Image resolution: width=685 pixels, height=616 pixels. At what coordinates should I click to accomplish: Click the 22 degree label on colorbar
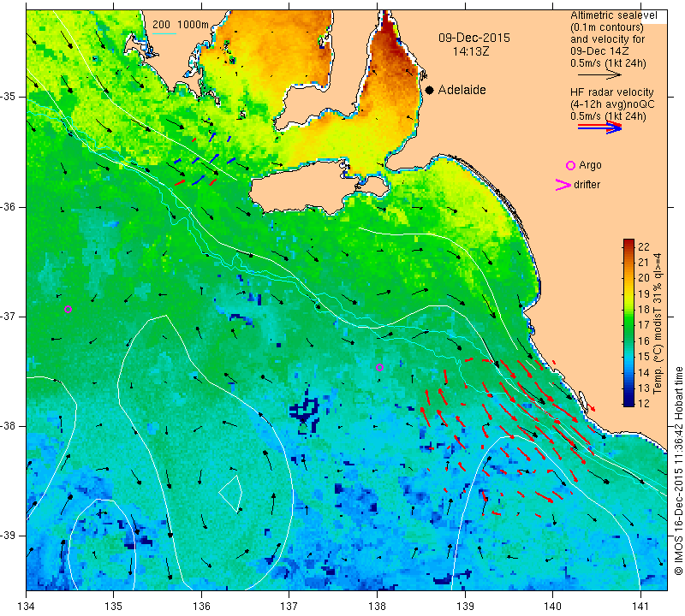point(644,246)
